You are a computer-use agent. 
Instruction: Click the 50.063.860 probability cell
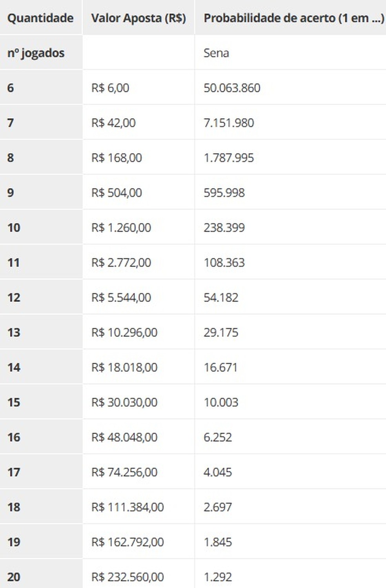click(232, 88)
